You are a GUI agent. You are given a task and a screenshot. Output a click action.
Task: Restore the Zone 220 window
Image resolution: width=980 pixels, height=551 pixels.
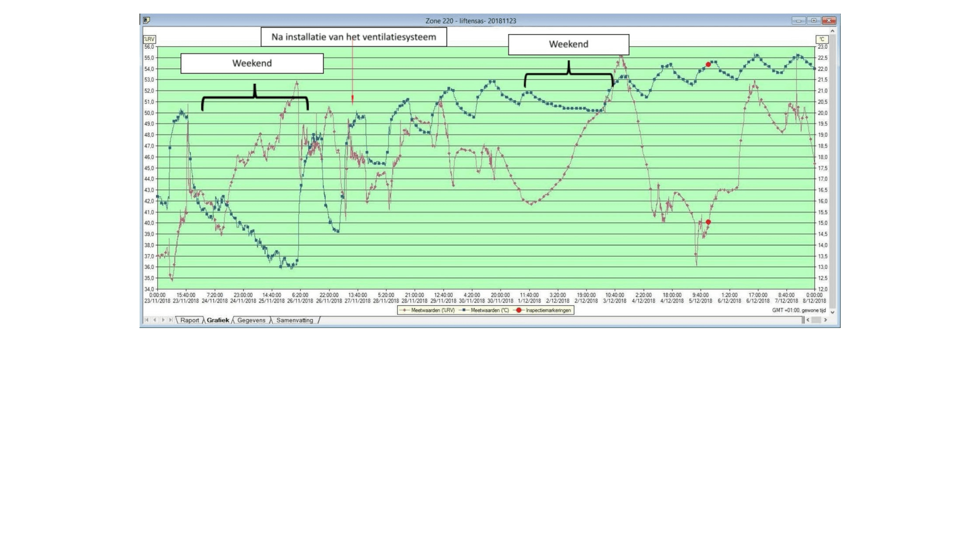tap(813, 21)
